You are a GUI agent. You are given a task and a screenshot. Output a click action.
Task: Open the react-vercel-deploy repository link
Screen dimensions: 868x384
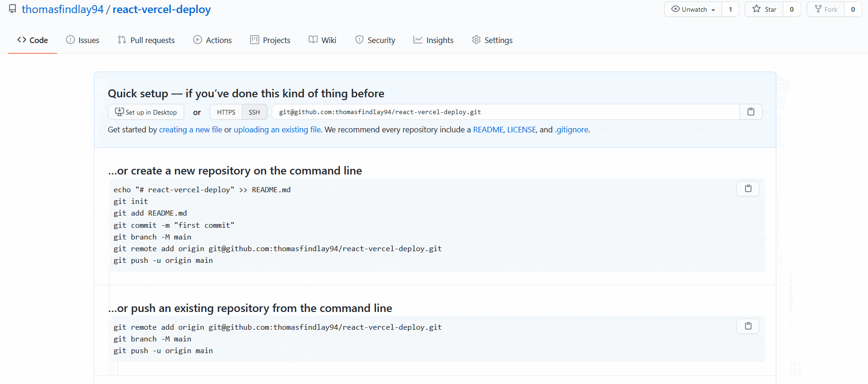pyautogui.click(x=162, y=9)
